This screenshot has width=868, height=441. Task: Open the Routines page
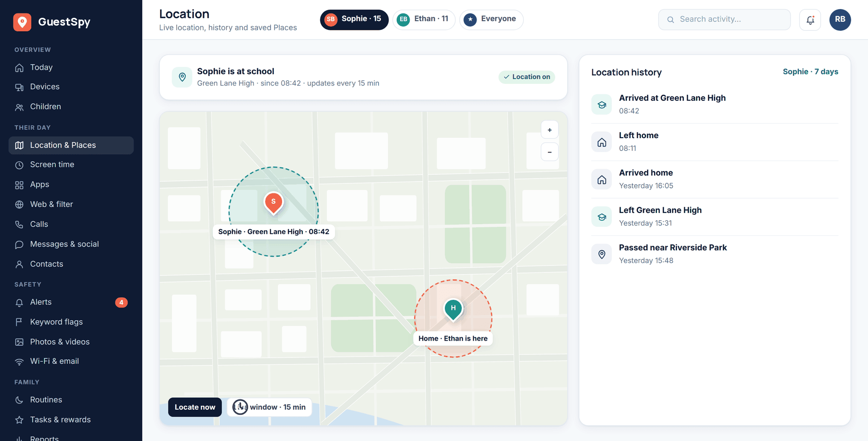point(71,400)
